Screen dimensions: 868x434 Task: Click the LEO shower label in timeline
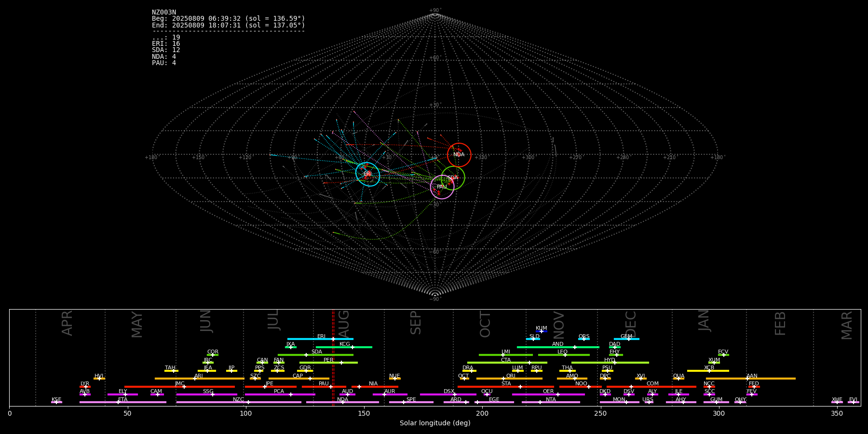[x=563, y=352]
